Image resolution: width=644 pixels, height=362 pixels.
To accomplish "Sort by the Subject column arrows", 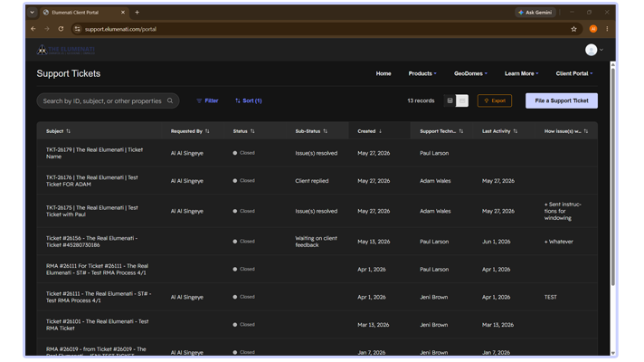I will pyautogui.click(x=68, y=131).
